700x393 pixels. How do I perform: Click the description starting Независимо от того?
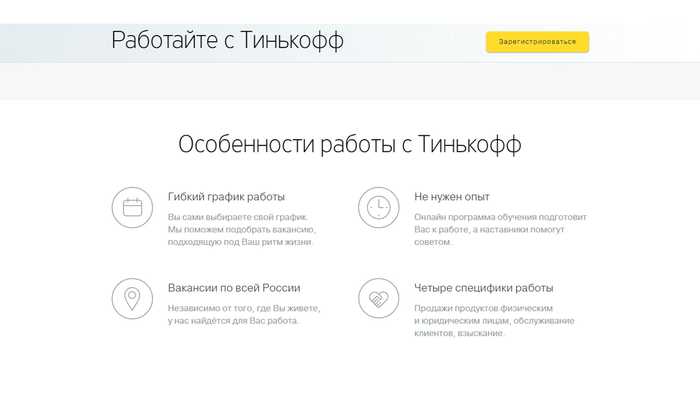tap(244, 314)
